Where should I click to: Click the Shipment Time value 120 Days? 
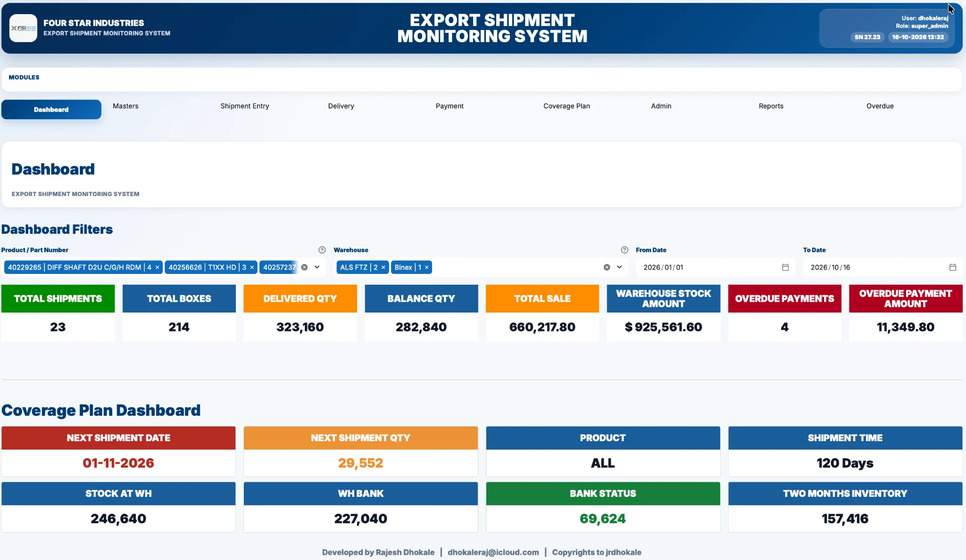pos(845,463)
